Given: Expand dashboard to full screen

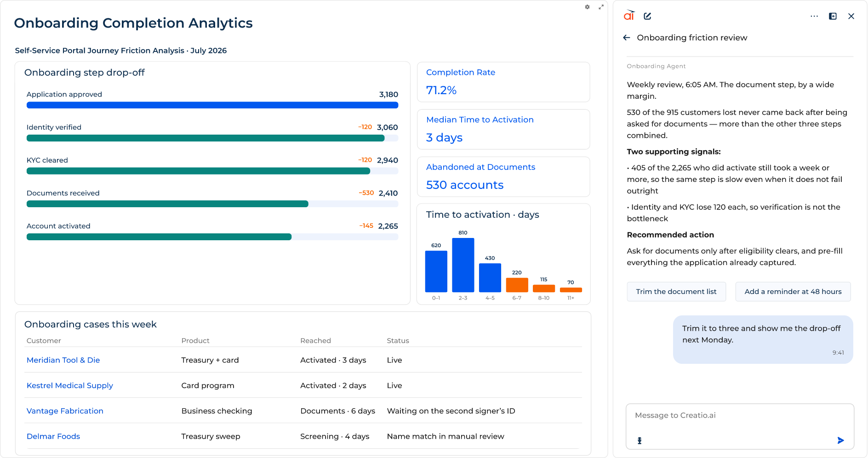Looking at the screenshot, I should 601,7.
